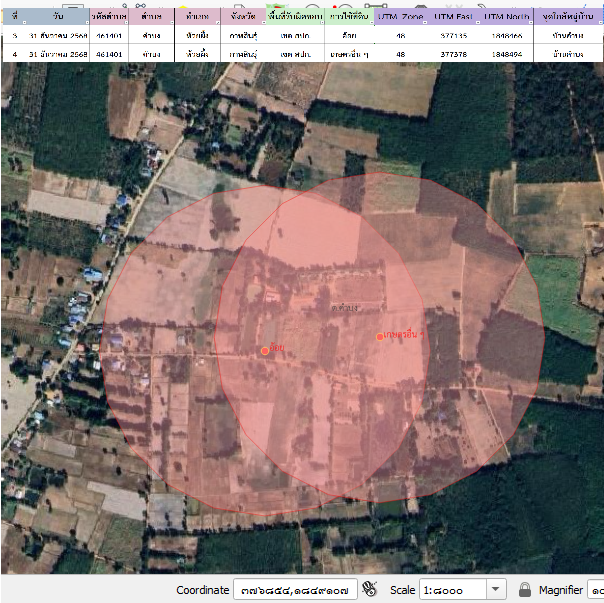Image resolution: width=604 pixels, height=603 pixels.
Task: Select the วัน column header
Action: click(58, 18)
